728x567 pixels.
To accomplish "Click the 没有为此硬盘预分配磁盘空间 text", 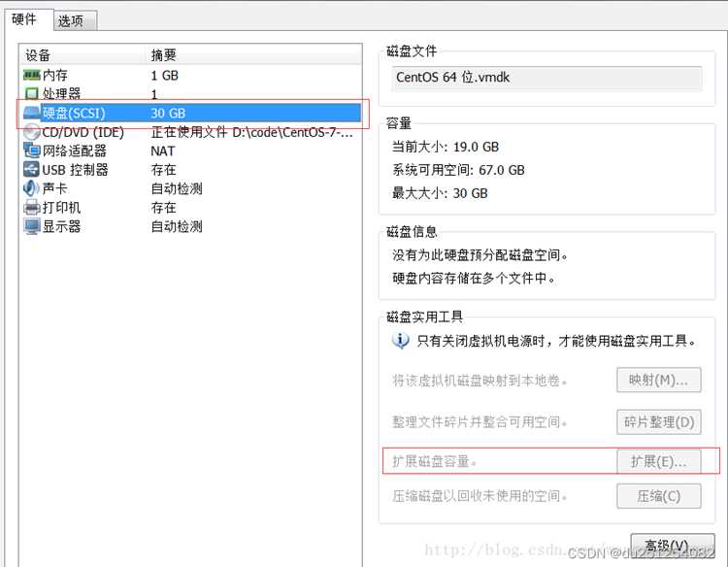I will [480, 255].
